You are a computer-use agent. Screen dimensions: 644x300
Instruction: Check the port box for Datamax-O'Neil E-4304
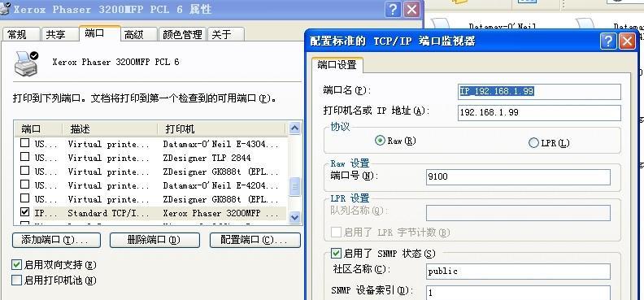point(25,143)
